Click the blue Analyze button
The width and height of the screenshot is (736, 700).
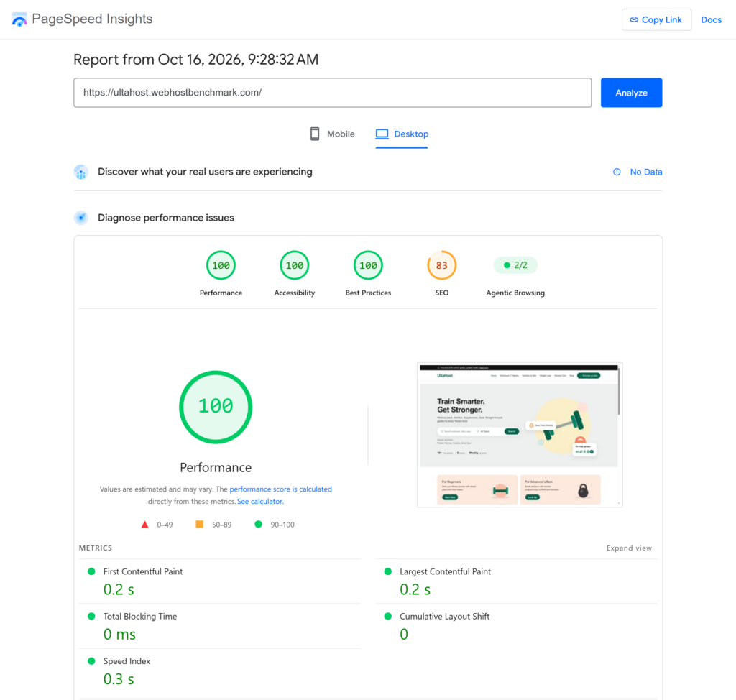631,93
